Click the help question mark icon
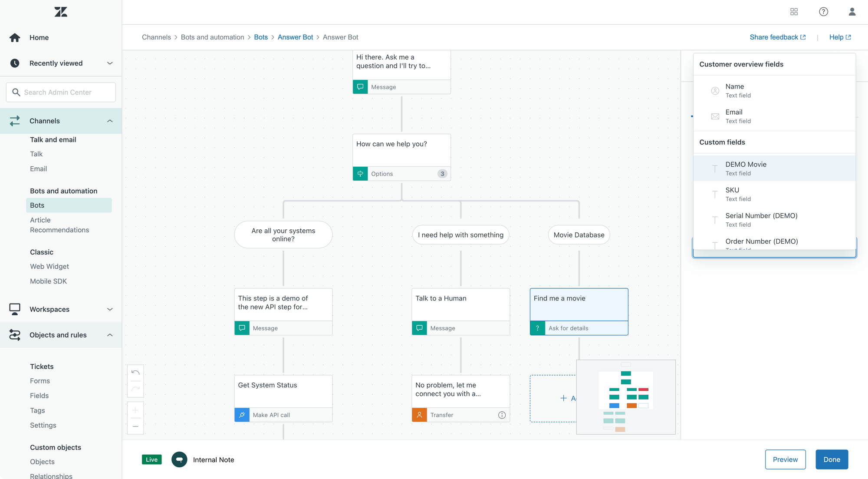 (x=823, y=12)
